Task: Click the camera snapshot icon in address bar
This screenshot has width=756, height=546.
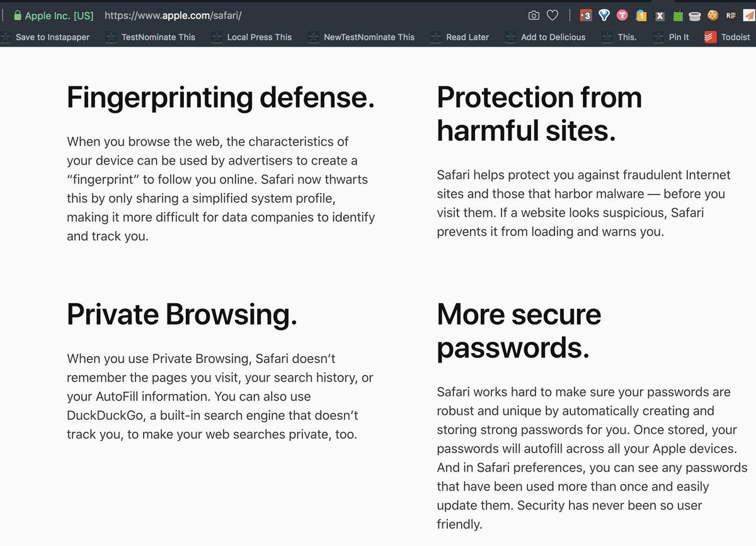Action: click(x=534, y=16)
